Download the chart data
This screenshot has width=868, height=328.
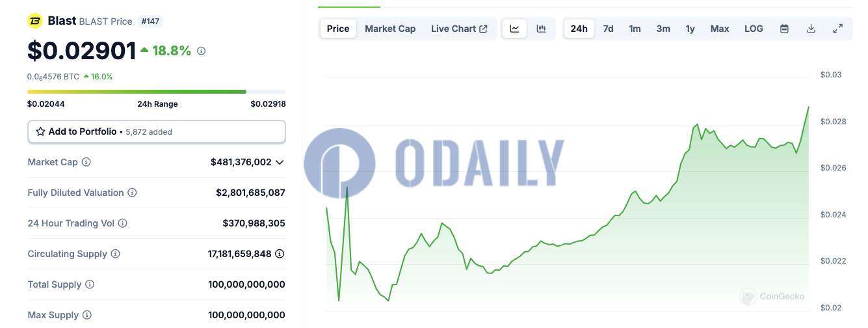click(811, 29)
